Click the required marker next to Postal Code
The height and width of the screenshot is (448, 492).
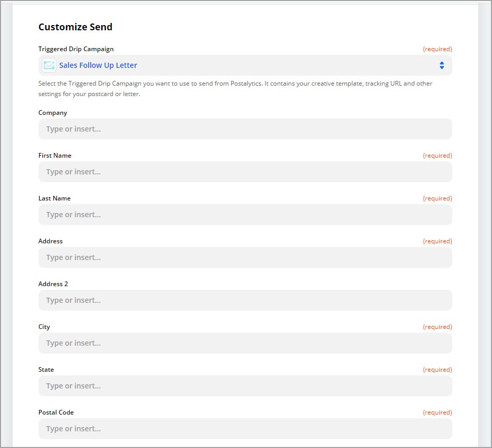[x=437, y=412]
